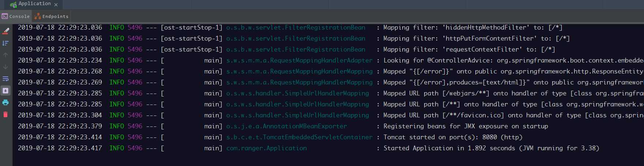Click the sort lines icon in sidebar
644x166 pixels.
coord(5,43)
